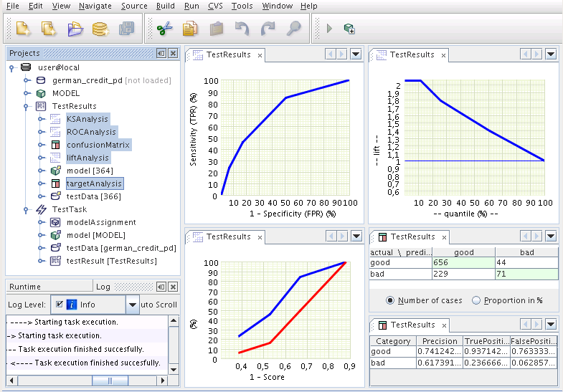563x392 pixels.
Task: Click the Undo arrow icon
Action: click(242, 29)
